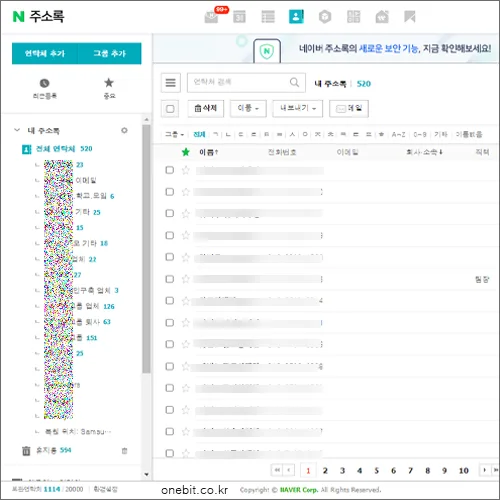Sort by 회사·소속 column header
The width and height of the screenshot is (500, 500).
click(424, 152)
